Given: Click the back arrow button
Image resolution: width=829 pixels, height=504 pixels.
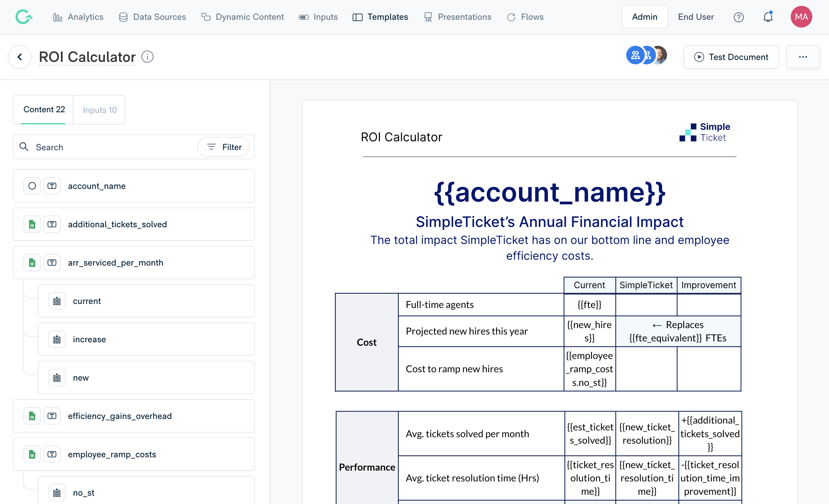Looking at the screenshot, I should coord(20,57).
